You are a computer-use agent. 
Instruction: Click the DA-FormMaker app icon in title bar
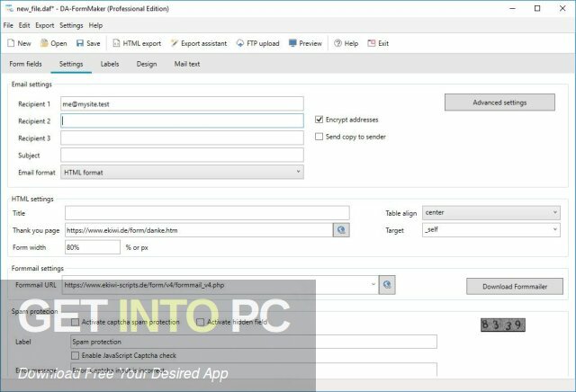coord(9,8)
